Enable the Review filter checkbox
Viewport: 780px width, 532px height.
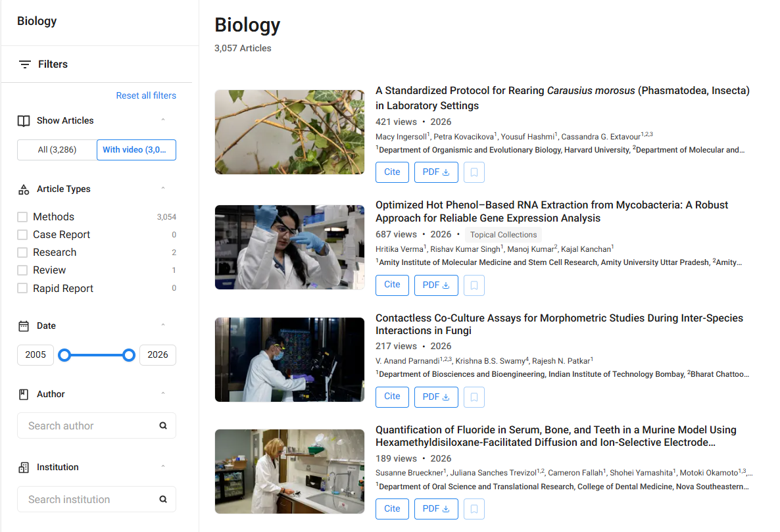(x=22, y=270)
